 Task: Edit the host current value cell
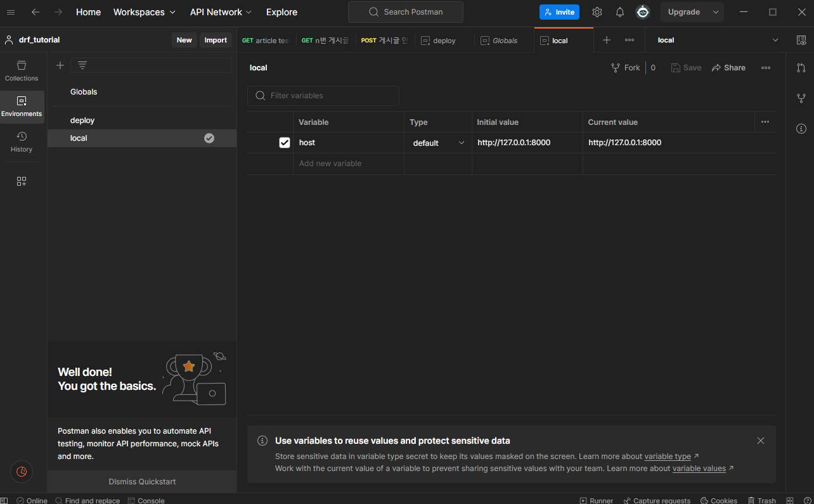click(669, 143)
